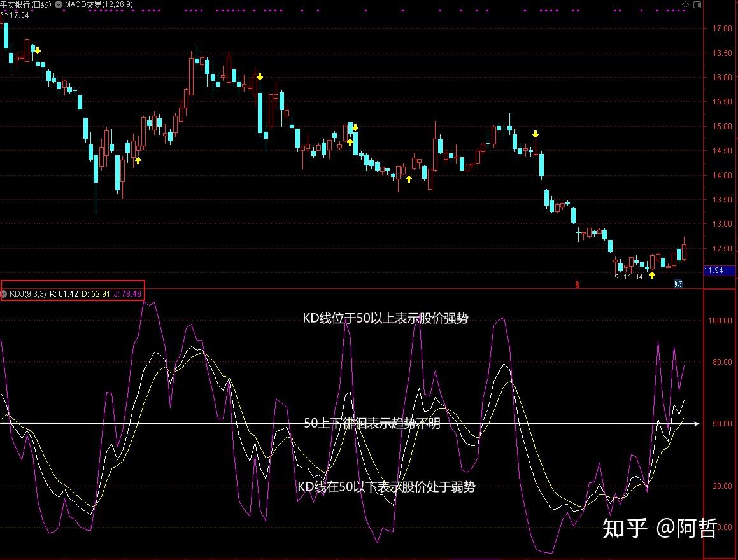This screenshot has height=560, width=738.
Task: Click the 17.34 high price label
Action: pyautogui.click(x=19, y=15)
